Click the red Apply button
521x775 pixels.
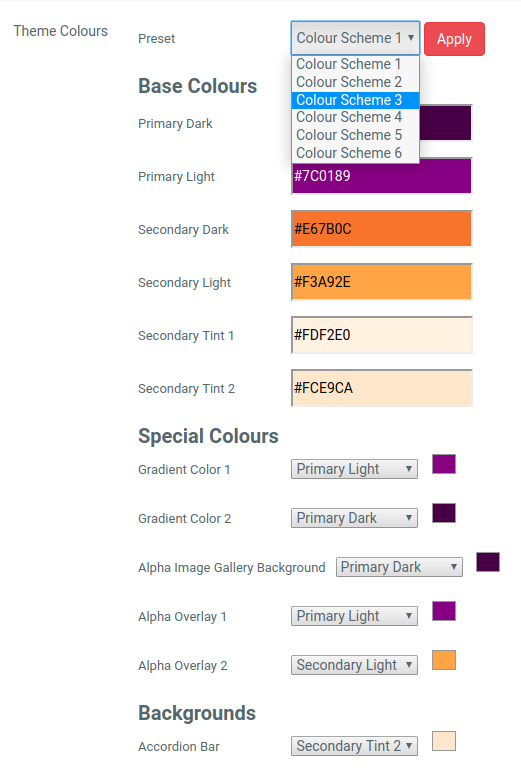(454, 39)
